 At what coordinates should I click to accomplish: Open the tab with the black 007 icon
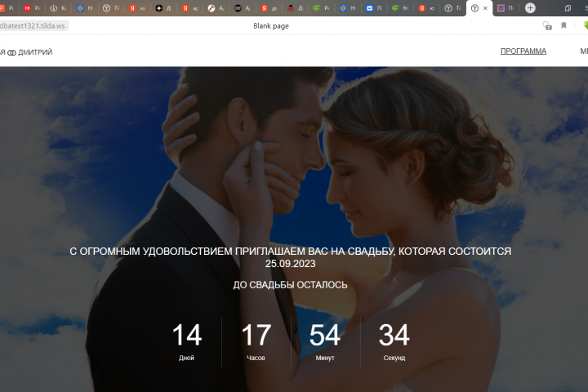point(243,8)
